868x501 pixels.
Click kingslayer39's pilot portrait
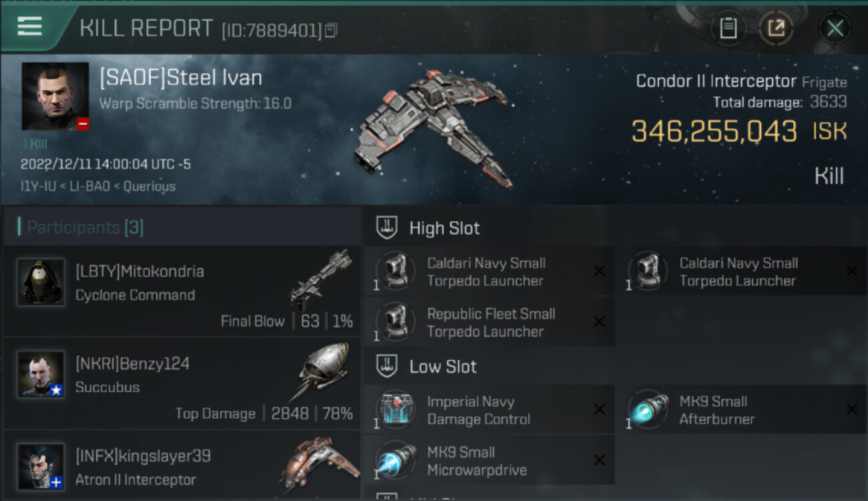[41, 466]
